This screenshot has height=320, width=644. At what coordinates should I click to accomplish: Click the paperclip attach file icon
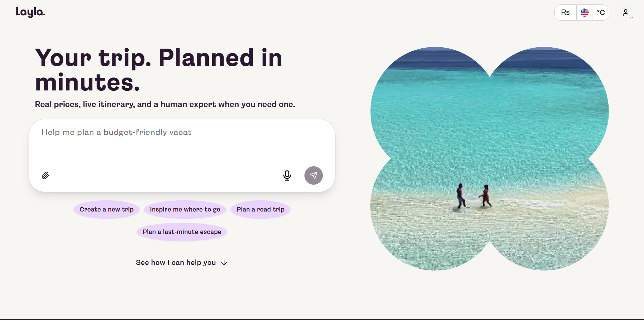click(45, 175)
